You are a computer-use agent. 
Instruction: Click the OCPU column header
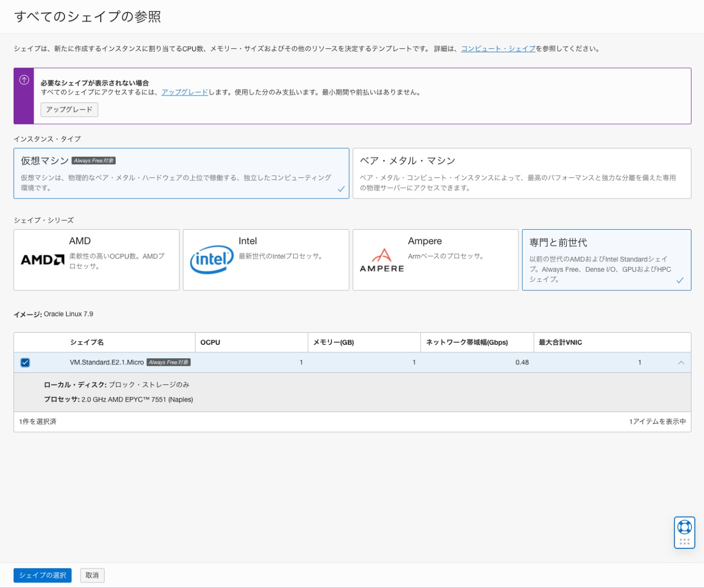[x=210, y=342]
